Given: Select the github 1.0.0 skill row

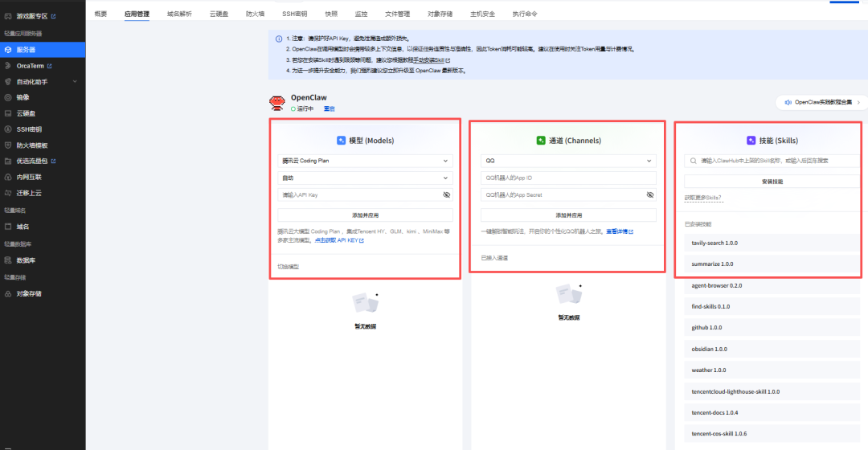Looking at the screenshot, I should click(x=772, y=328).
